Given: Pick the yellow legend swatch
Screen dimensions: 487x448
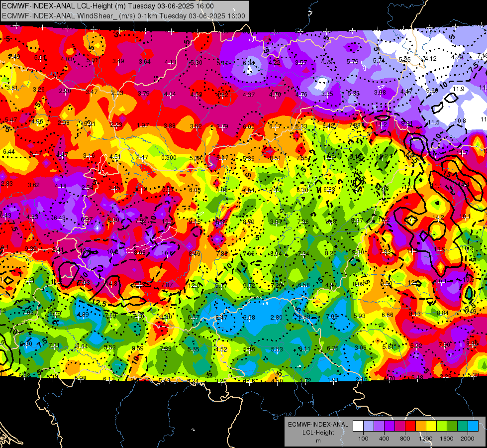Looking at the screenshot, I should coord(431,426).
